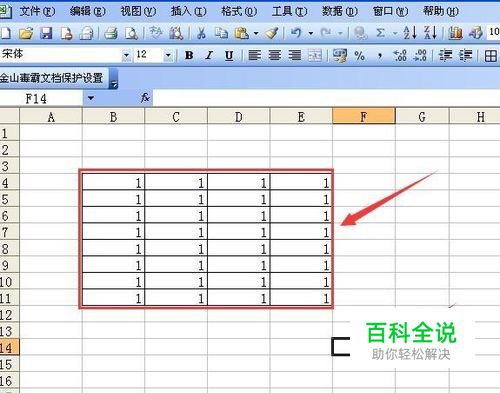Toggle Bold formatting
500x393 pixels.
(x=189, y=55)
